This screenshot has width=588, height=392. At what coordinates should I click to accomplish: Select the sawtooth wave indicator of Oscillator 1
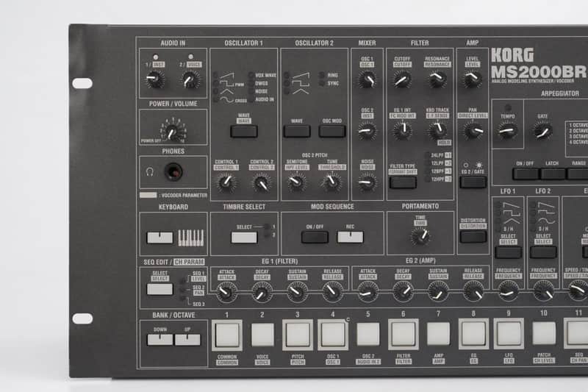[x=216, y=75]
